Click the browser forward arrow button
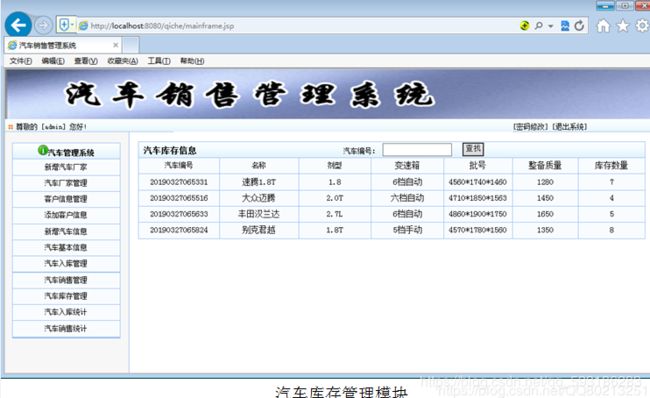Image resolution: width=650 pixels, height=398 pixels. (43, 25)
